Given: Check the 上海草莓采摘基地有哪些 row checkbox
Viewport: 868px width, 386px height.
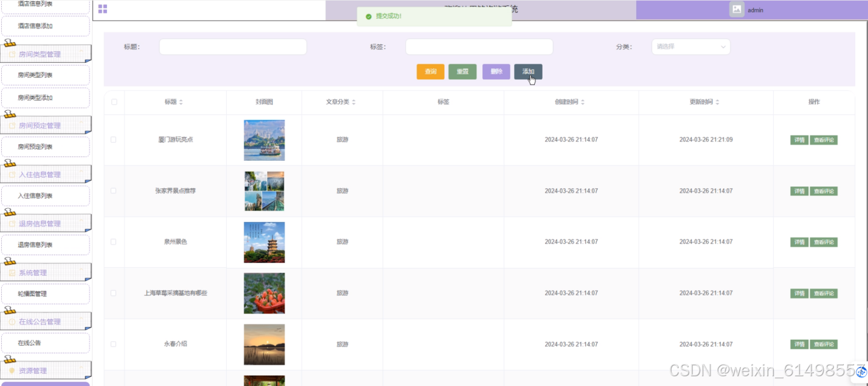Looking at the screenshot, I should point(114,293).
